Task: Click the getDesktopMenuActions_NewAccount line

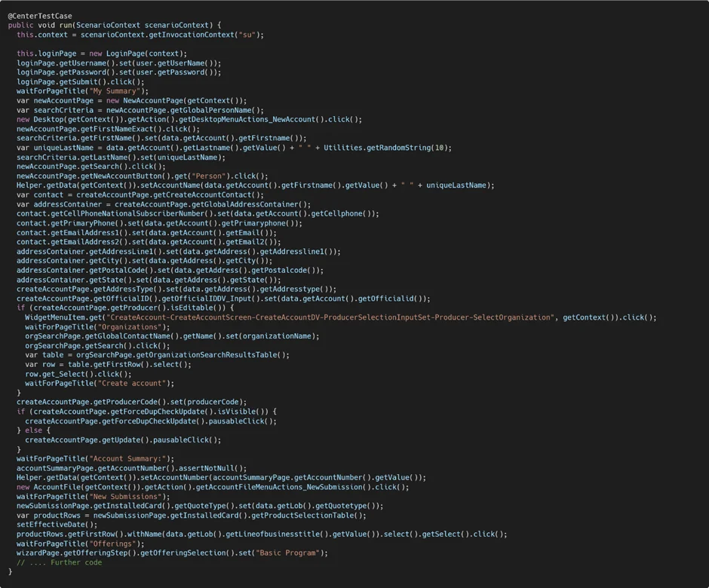Action: point(189,119)
